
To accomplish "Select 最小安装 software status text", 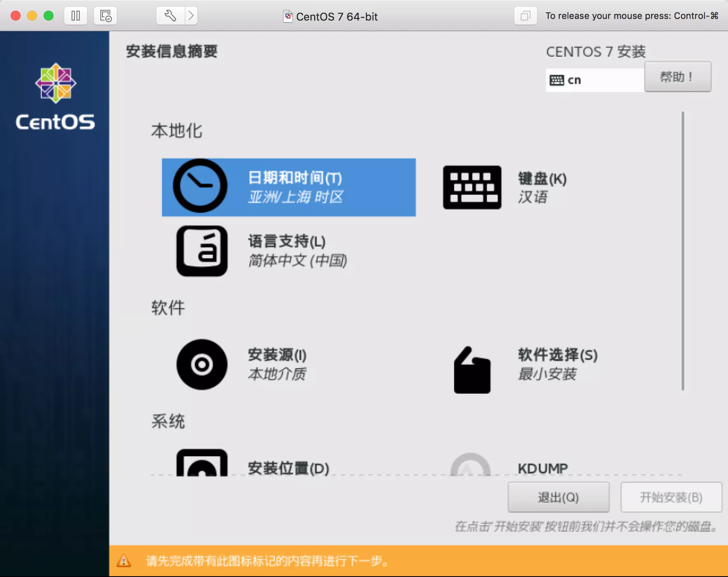I will coord(547,374).
